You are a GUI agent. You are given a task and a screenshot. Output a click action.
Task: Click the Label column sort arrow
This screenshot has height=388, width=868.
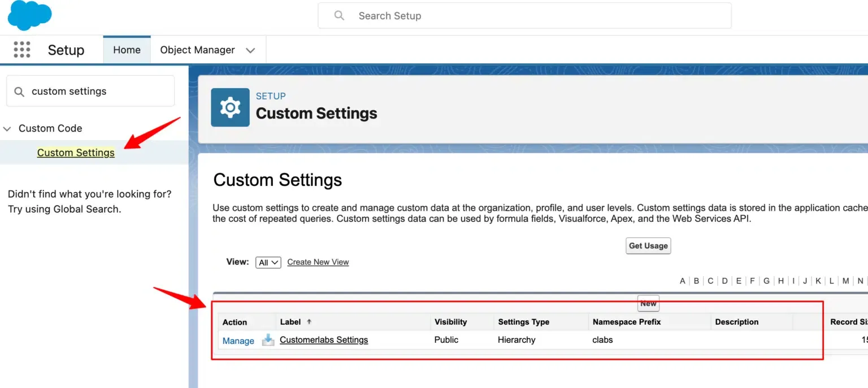pos(309,322)
